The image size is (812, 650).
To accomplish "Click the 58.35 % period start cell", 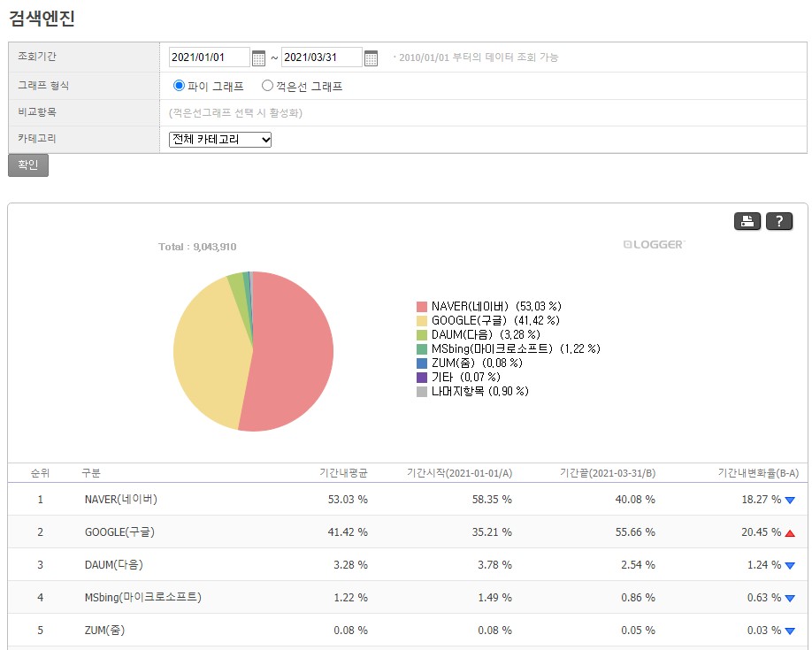I will (492, 500).
